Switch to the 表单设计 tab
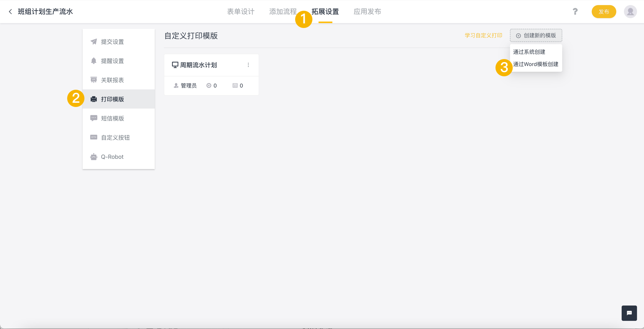Screen dimensions: 644x329 tap(241, 12)
